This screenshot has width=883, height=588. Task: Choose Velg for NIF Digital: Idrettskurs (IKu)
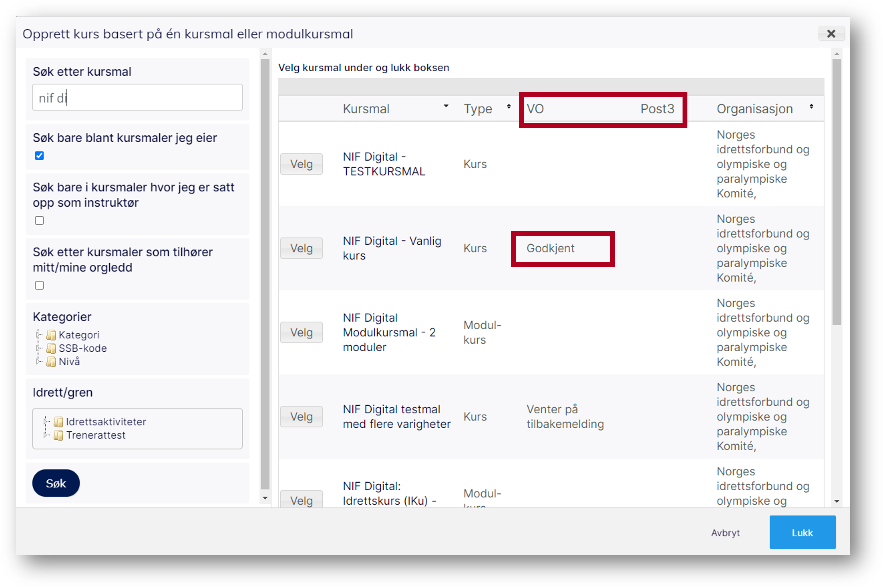coord(301,499)
